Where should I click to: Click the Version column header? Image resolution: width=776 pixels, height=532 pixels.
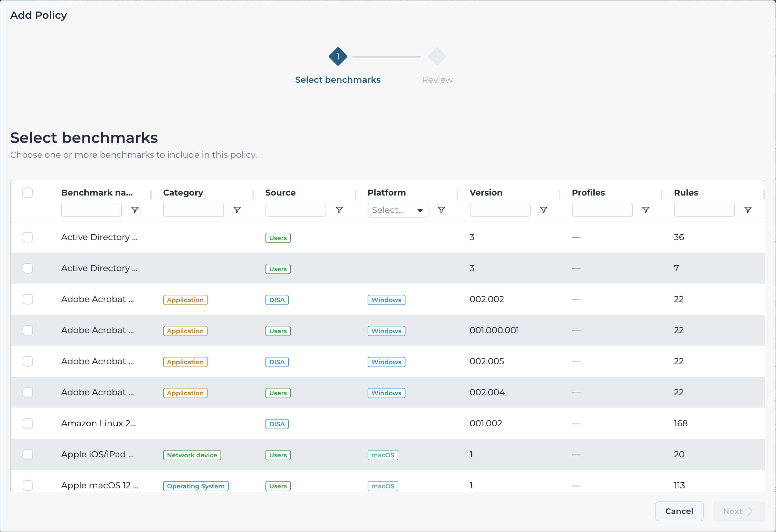tap(486, 193)
